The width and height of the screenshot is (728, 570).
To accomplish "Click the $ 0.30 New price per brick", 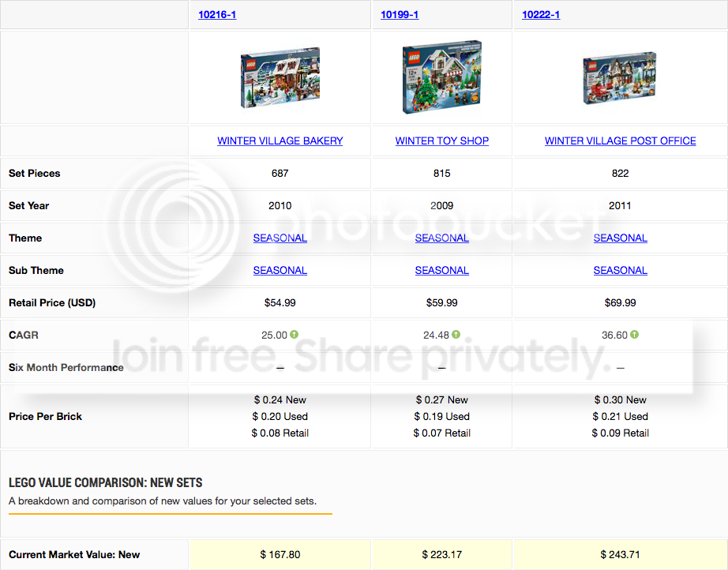I will click(621, 399).
